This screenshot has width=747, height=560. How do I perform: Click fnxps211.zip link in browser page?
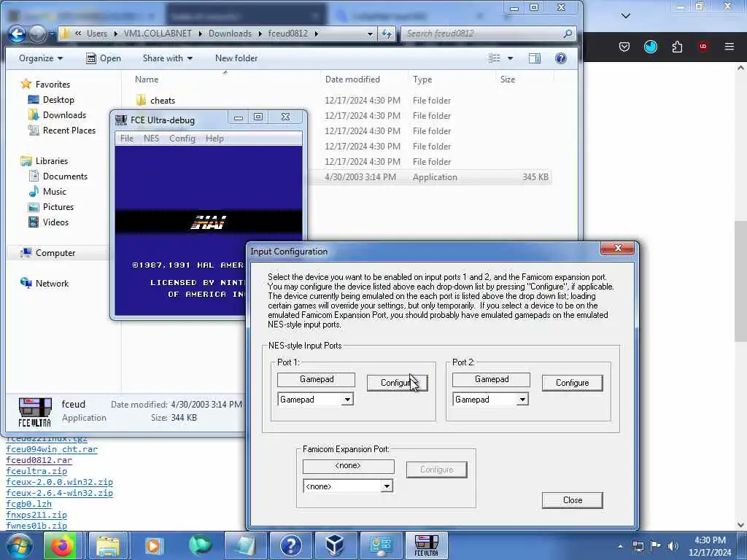(36, 516)
